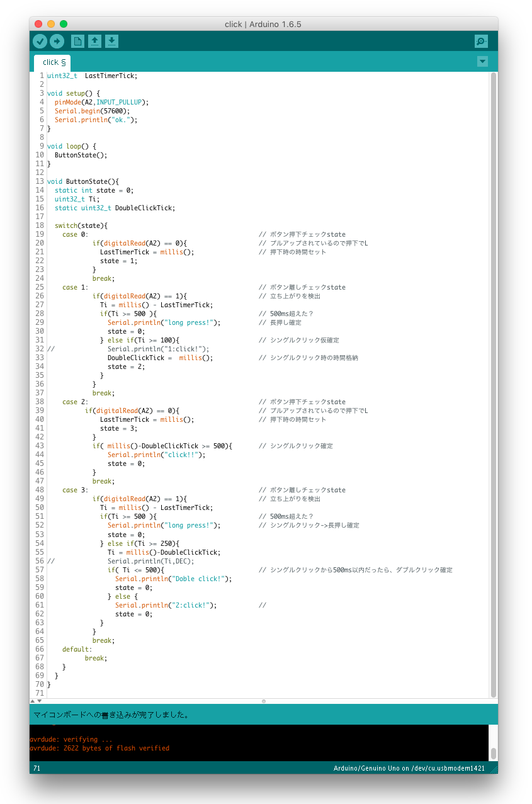Screen dimensions: 532x804
Task: Click comment '// シングルクリック->長押し確定'
Action: coord(309,525)
